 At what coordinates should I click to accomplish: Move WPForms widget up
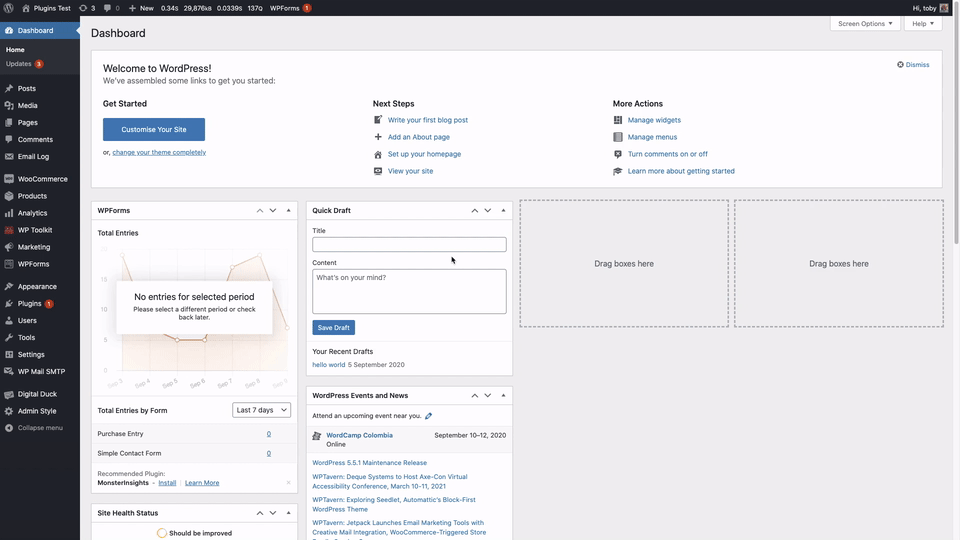260,211
